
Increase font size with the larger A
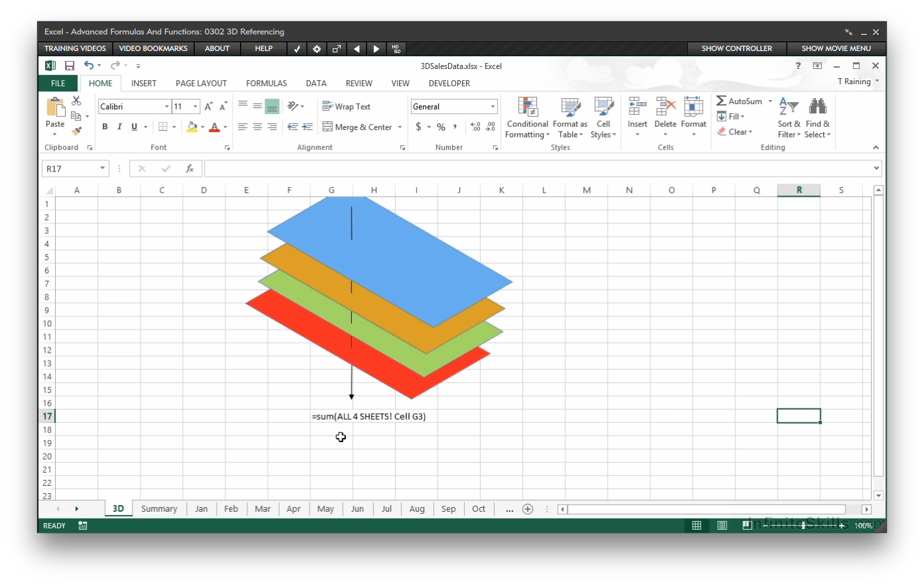(x=208, y=106)
